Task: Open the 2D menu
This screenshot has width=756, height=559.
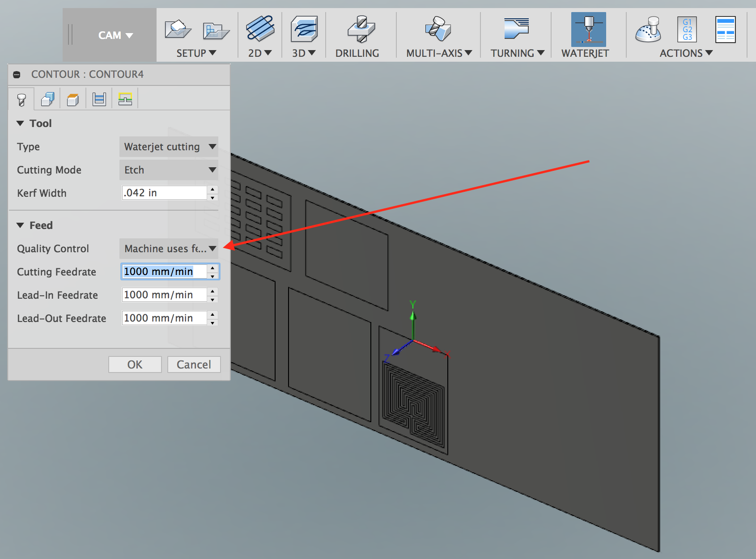Action: tap(260, 53)
